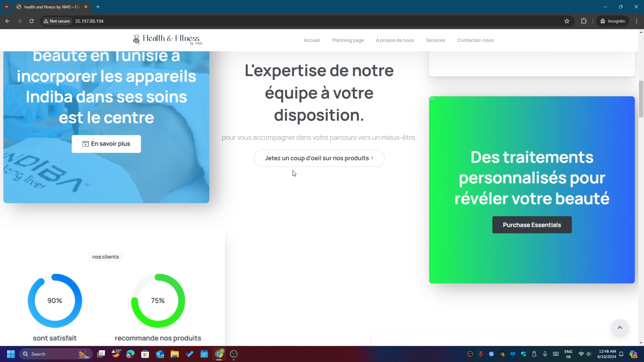Open File Explorer from taskbar

click(175, 354)
